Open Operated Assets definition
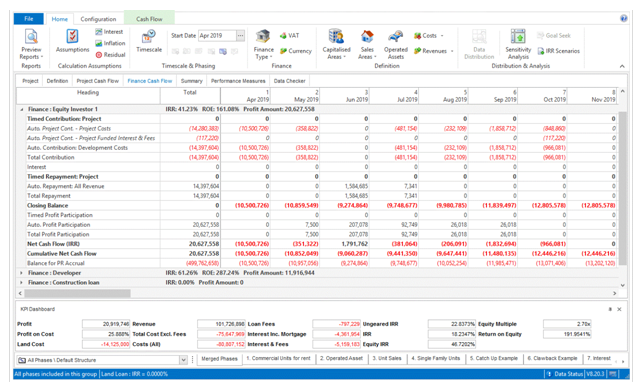Image resolution: width=639 pixels, height=389 pixels. (x=396, y=45)
